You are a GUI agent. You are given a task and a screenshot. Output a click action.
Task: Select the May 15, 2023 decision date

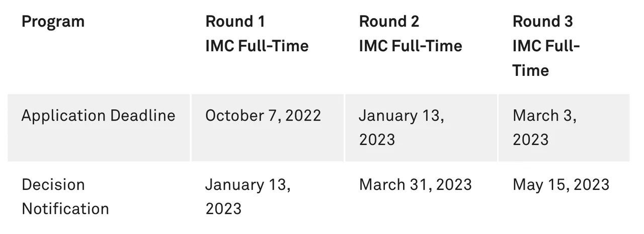(560, 184)
